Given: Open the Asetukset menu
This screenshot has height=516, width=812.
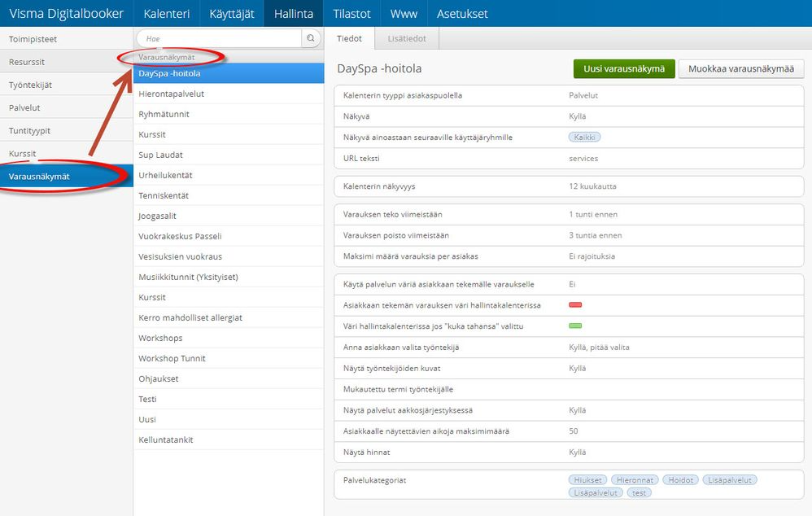Looking at the screenshot, I should 462,14.
